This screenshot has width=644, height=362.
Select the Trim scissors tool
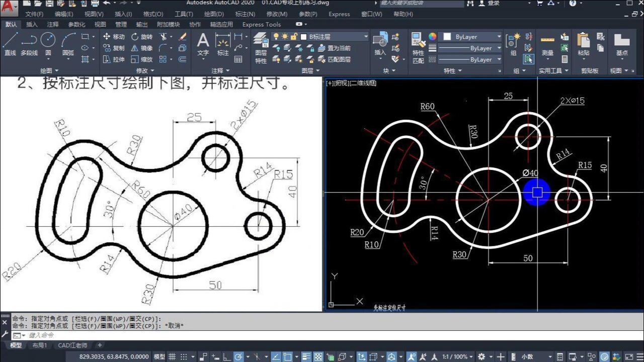click(x=163, y=37)
